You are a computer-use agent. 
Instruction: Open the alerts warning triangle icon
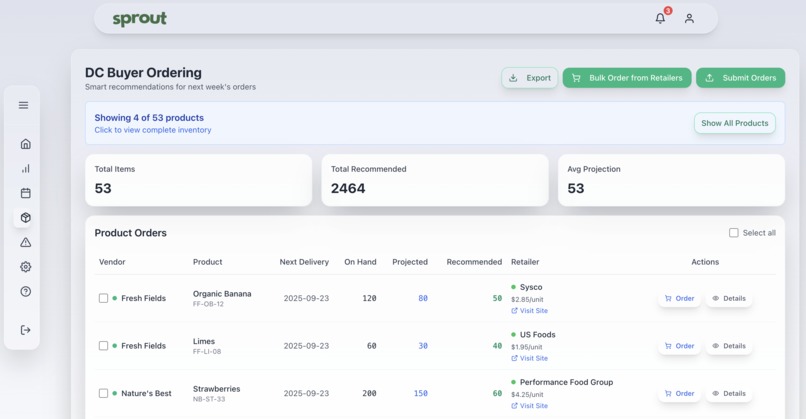pos(26,243)
